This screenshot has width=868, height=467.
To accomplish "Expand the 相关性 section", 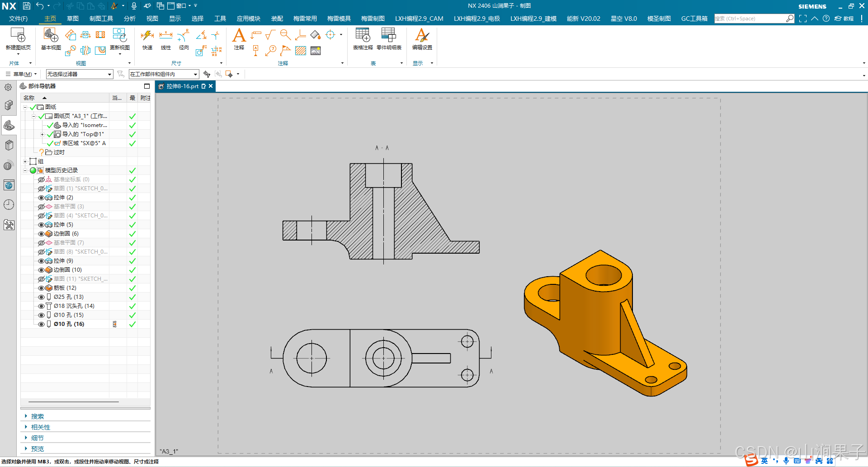I will (41, 427).
